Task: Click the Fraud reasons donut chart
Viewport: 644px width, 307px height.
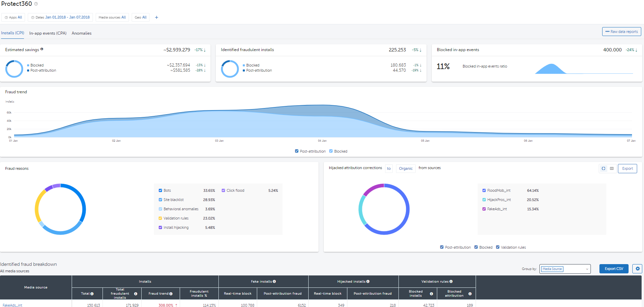Action: pyautogui.click(x=60, y=209)
